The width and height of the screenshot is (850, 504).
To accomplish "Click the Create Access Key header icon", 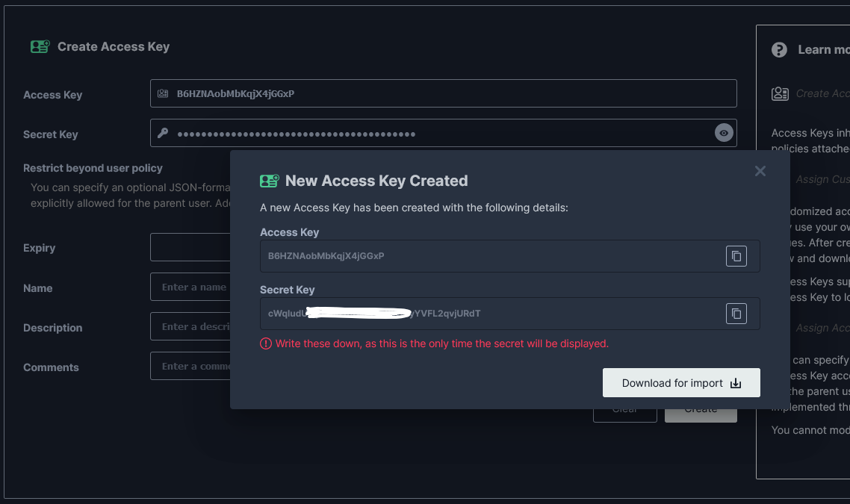I will tap(40, 46).
